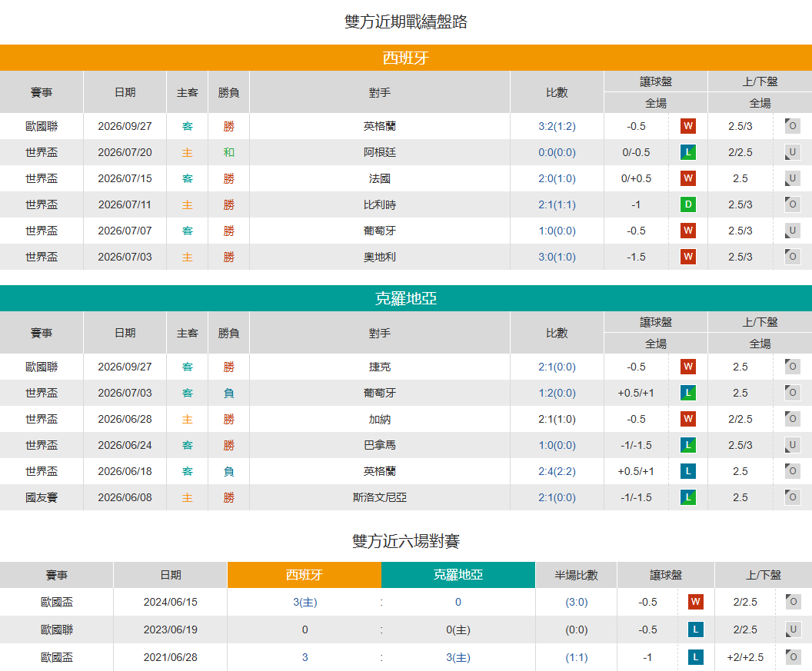Click the 3(主) score for 2024/06/15 match
The width and height of the screenshot is (812, 671).
click(305, 602)
